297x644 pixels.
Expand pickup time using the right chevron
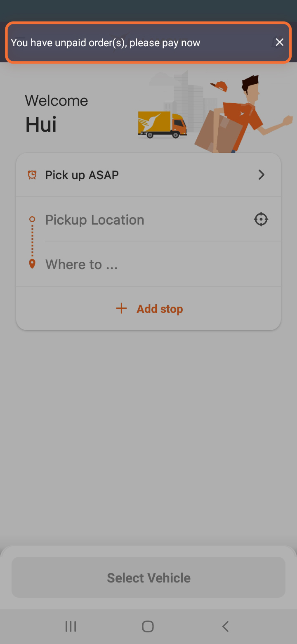pyautogui.click(x=261, y=175)
